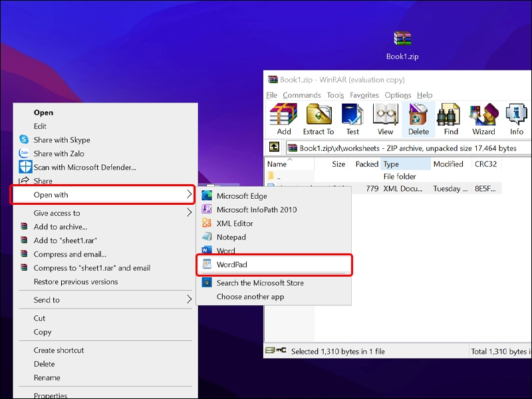The width and height of the screenshot is (532, 399).
Task: Click the Test archive icon
Action: tap(352, 119)
